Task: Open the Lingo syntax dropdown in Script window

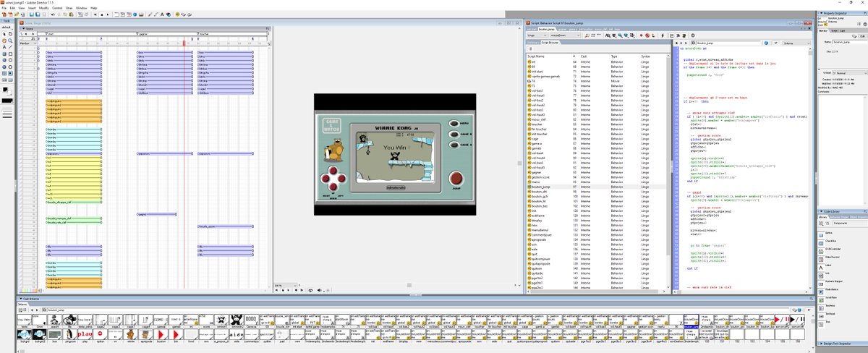Action: 537,35
